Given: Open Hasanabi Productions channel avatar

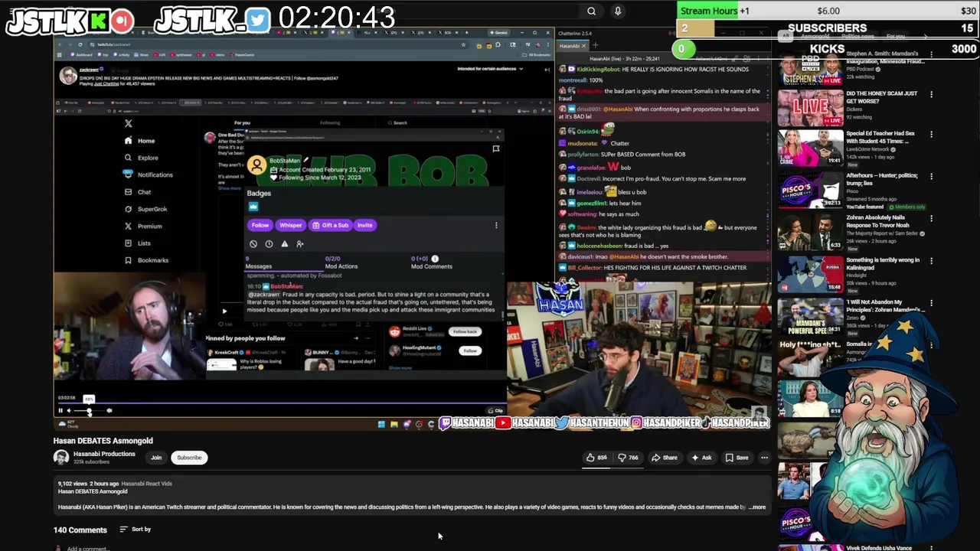Looking at the screenshot, I should (x=60, y=458).
